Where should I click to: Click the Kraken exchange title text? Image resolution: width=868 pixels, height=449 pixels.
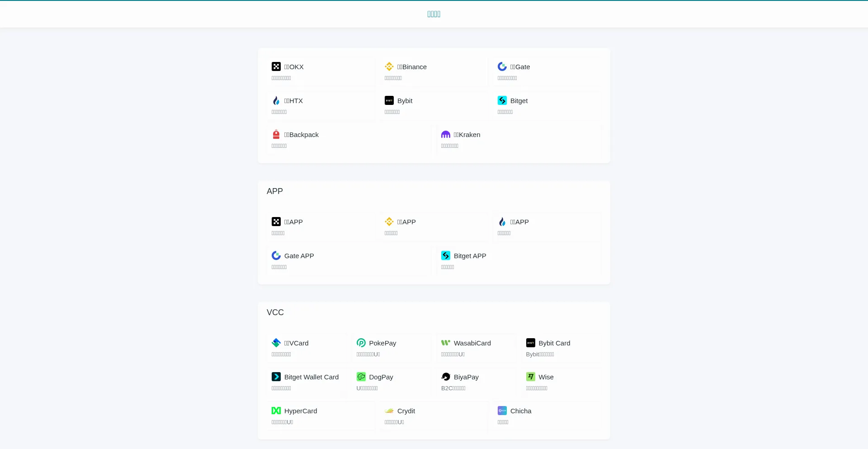(467, 135)
